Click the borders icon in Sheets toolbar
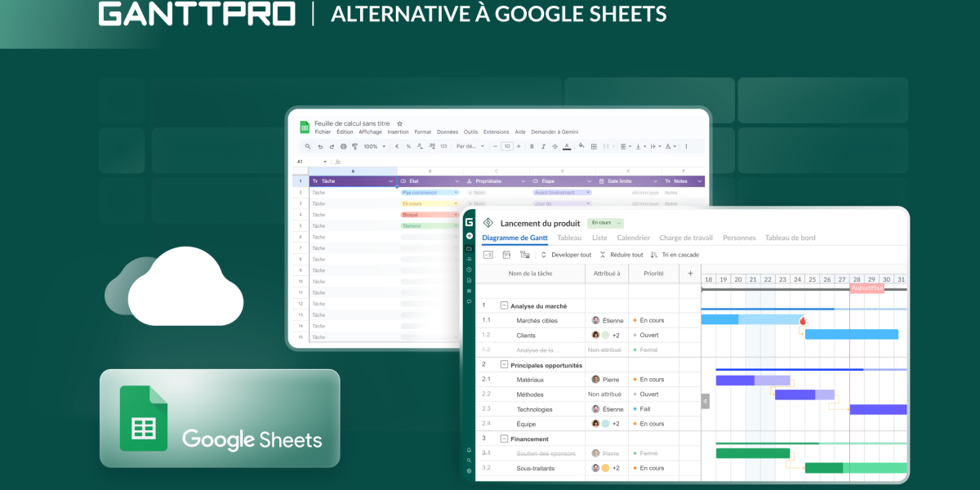The image size is (980, 490). [594, 146]
